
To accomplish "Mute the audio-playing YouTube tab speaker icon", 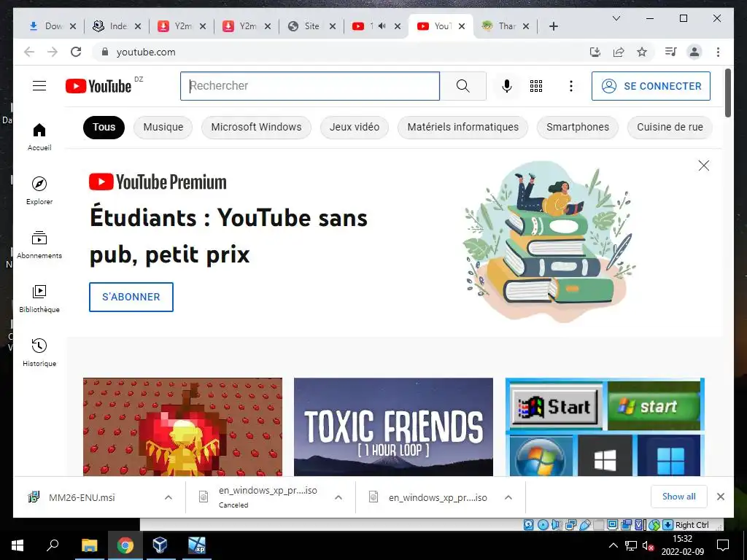I will click(x=382, y=26).
